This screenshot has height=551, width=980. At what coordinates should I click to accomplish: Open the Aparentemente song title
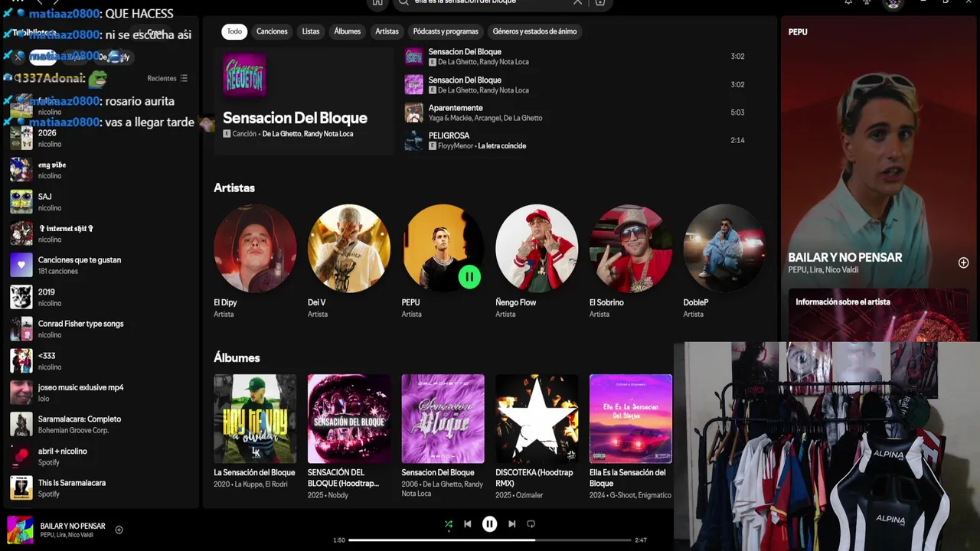[x=456, y=108]
